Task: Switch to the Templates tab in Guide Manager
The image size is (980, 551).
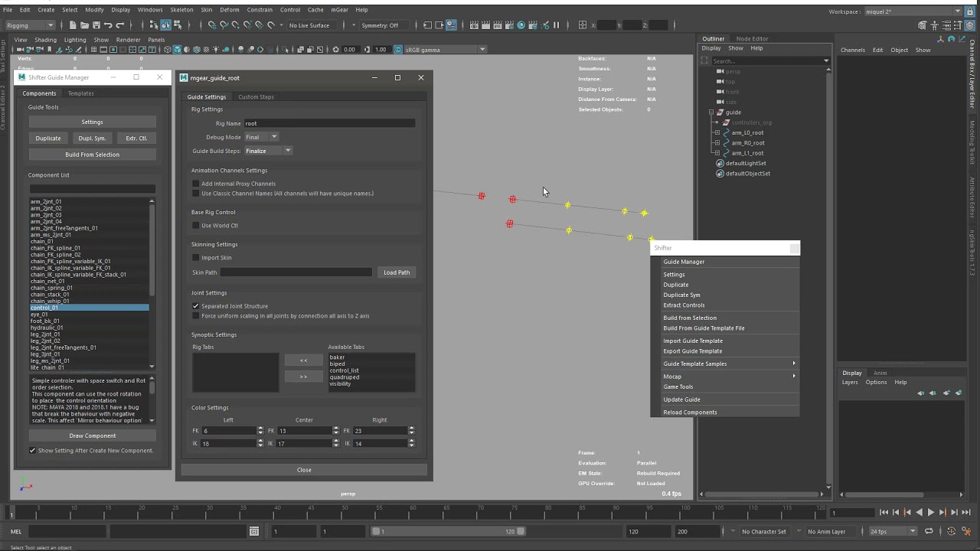Action: tap(80, 93)
